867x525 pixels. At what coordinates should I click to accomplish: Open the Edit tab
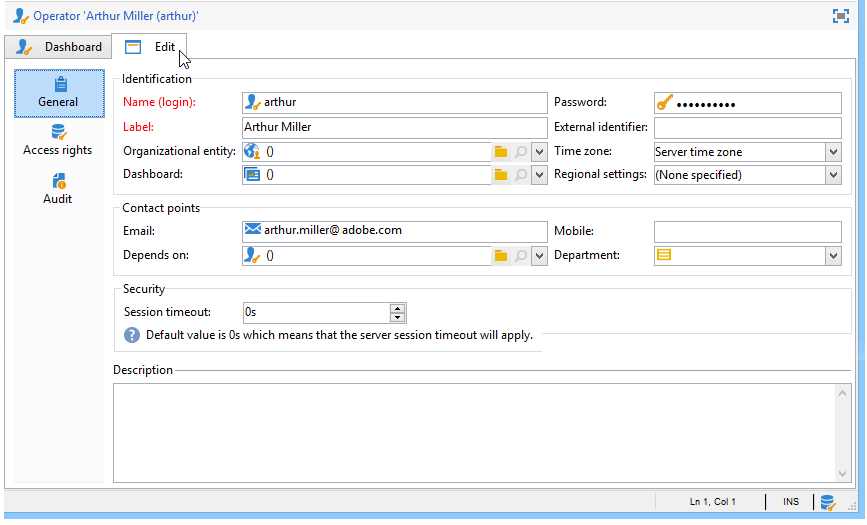click(x=149, y=46)
